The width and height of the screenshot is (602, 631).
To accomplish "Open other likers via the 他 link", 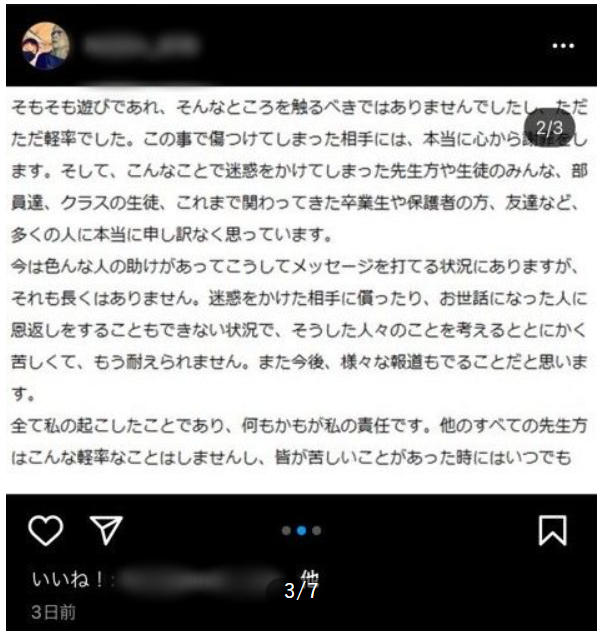I will tap(309, 576).
